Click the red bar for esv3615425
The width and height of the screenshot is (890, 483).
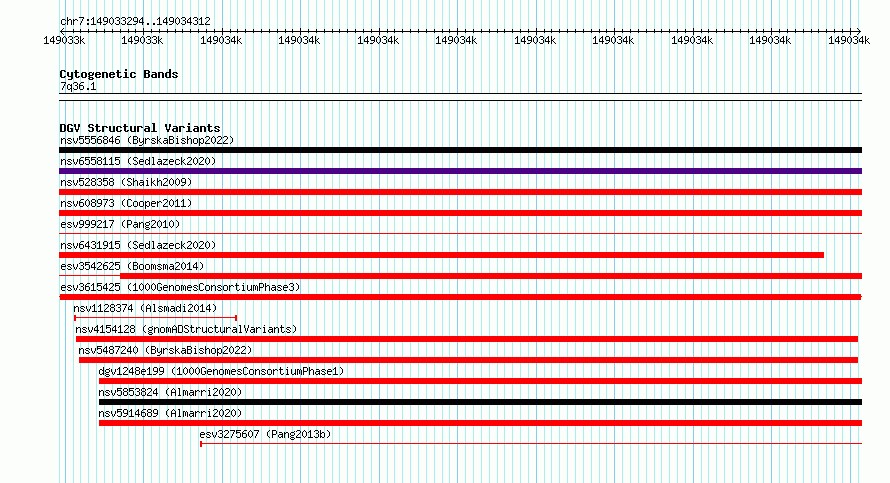coord(460,297)
